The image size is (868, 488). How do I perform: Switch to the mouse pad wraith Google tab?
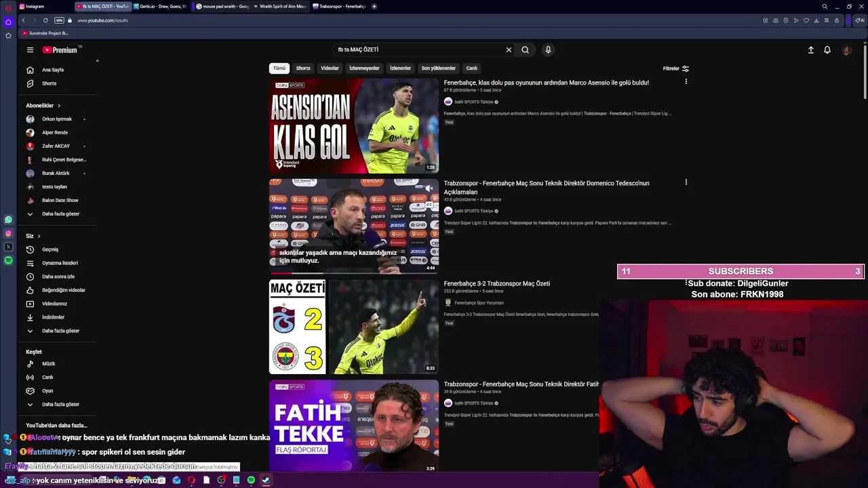222,6
